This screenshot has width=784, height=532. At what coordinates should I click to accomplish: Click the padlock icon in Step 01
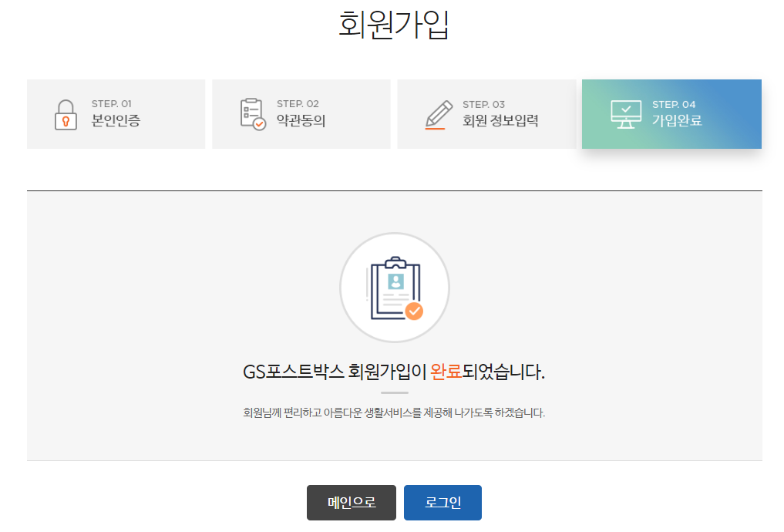tap(66, 115)
